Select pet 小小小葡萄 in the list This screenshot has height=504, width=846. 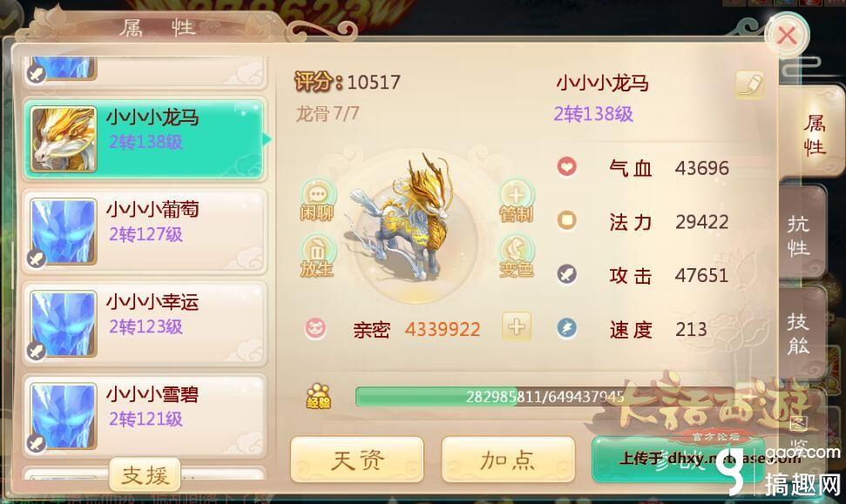(144, 232)
